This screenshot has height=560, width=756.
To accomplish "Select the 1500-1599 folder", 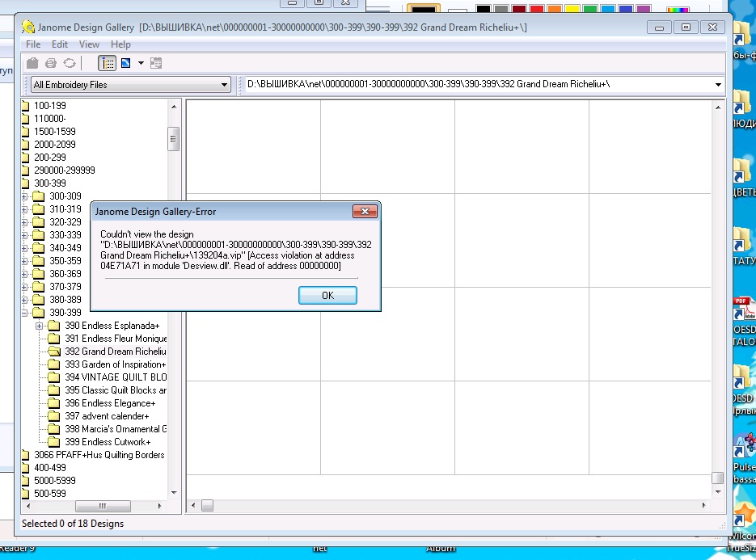I will coord(54,132).
